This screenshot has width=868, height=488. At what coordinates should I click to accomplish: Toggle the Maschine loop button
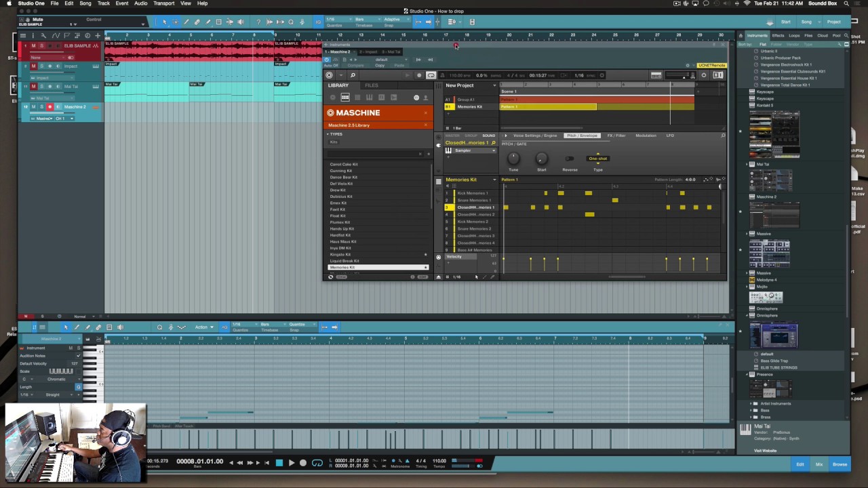[x=431, y=75]
